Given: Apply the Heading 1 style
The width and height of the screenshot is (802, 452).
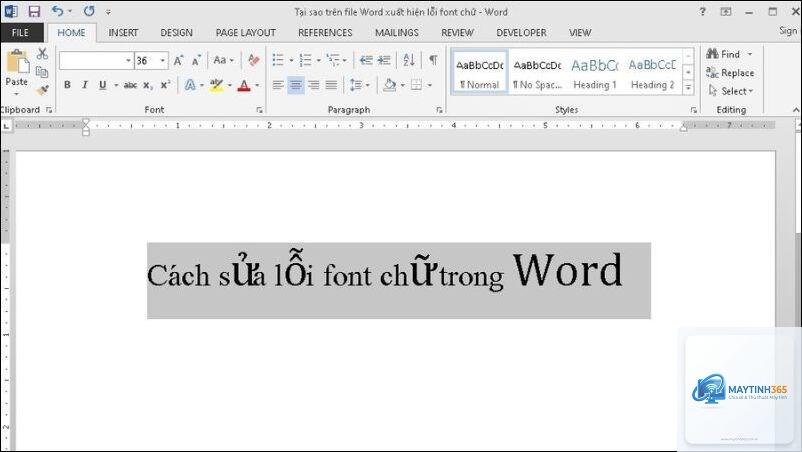Looking at the screenshot, I should 595,72.
